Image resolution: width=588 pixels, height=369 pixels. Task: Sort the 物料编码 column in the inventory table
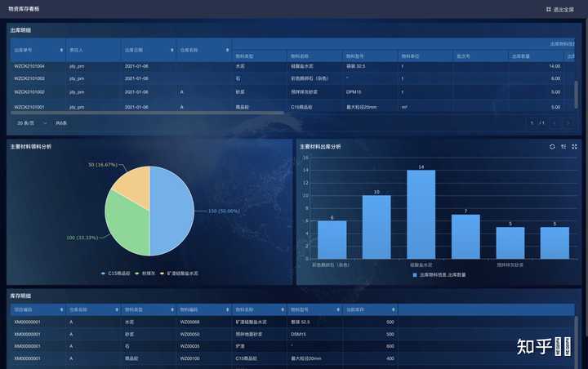point(227,309)
